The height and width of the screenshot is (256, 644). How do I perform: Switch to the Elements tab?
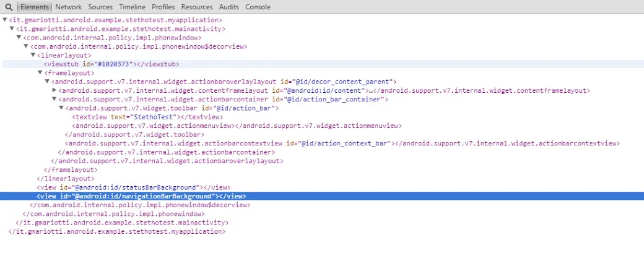click(x=35, y=7)
